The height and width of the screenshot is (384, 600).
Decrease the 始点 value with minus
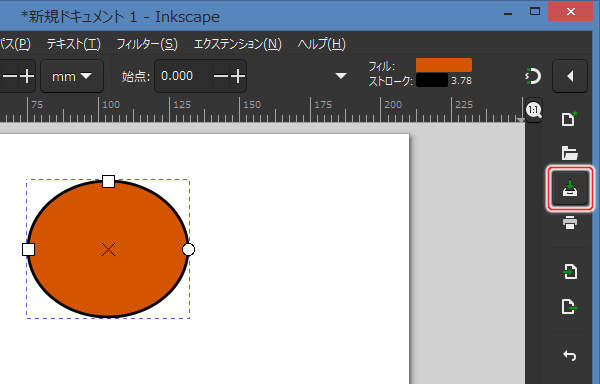[x=221, y=76]
